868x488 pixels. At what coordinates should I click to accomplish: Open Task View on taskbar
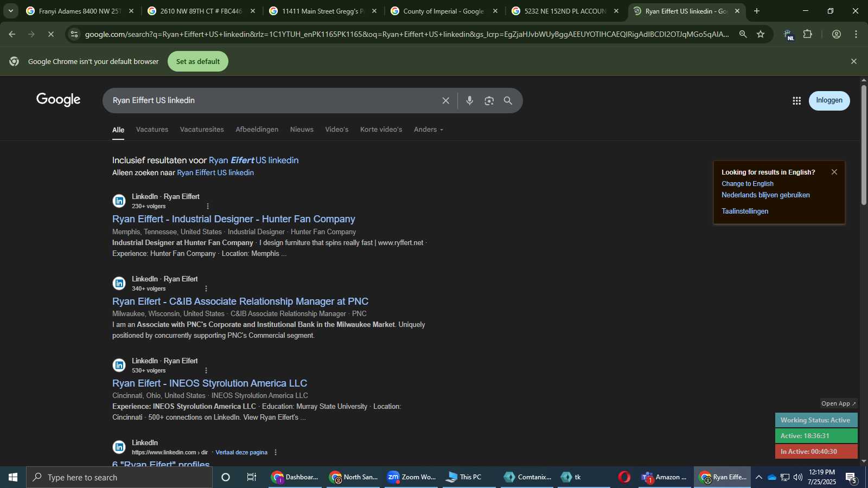click(252, 477)
